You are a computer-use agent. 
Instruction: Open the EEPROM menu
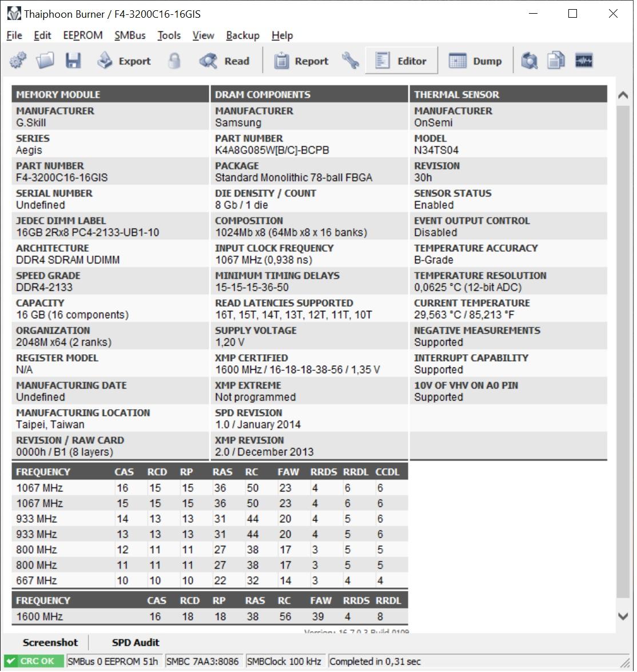click(83, 35)
